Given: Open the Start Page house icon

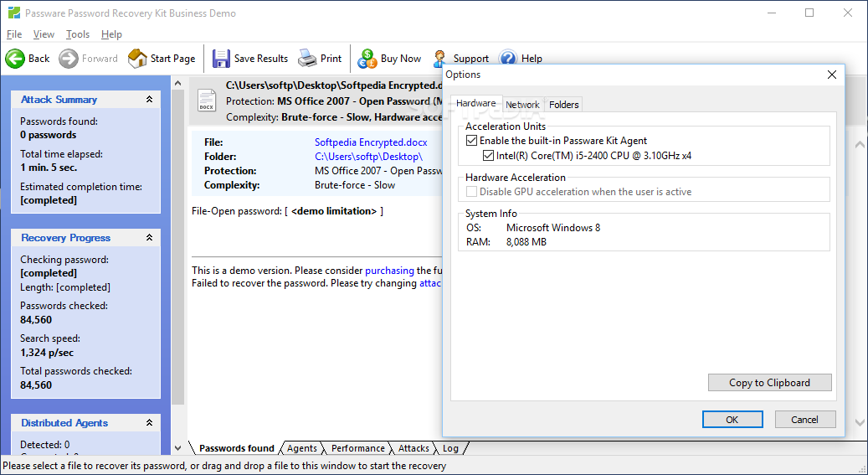Looking at the screenshot, I should click(137, 58).
